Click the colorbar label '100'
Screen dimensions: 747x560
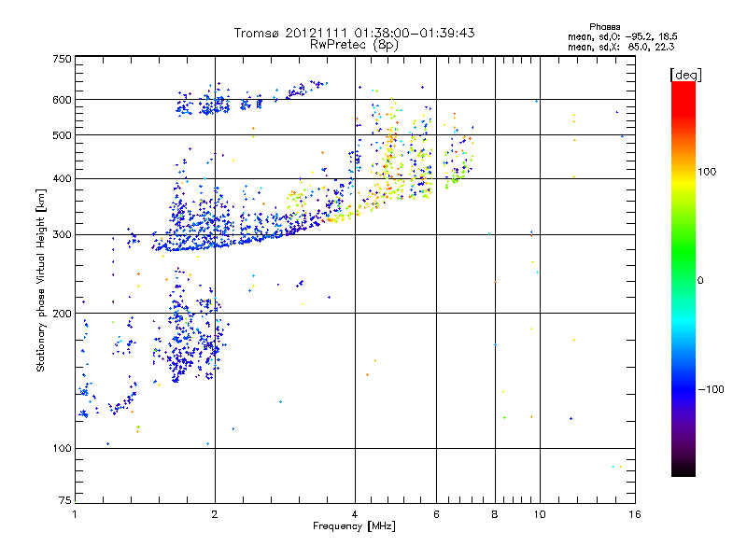pos(707,172)
